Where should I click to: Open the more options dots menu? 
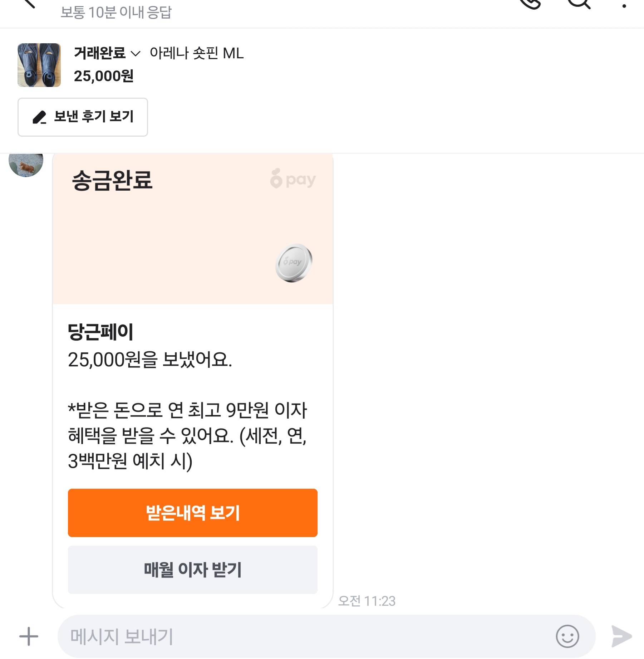coord(624,5)
